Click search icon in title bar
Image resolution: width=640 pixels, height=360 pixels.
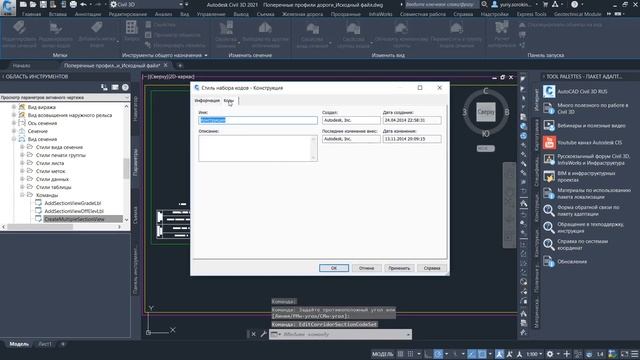coord(484,4)
